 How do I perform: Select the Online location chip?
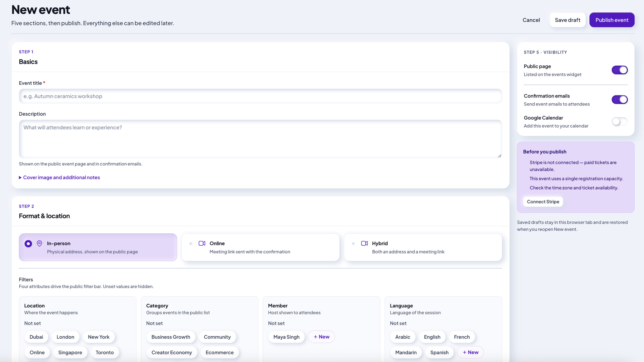point(37,352)
